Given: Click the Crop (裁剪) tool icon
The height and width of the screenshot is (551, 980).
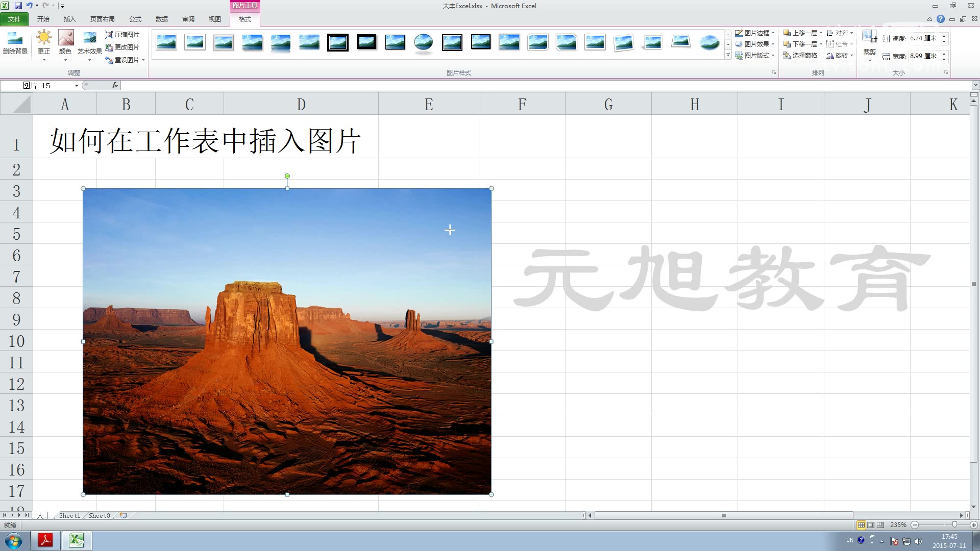Looking at the screenshot, I should (869, 37).
